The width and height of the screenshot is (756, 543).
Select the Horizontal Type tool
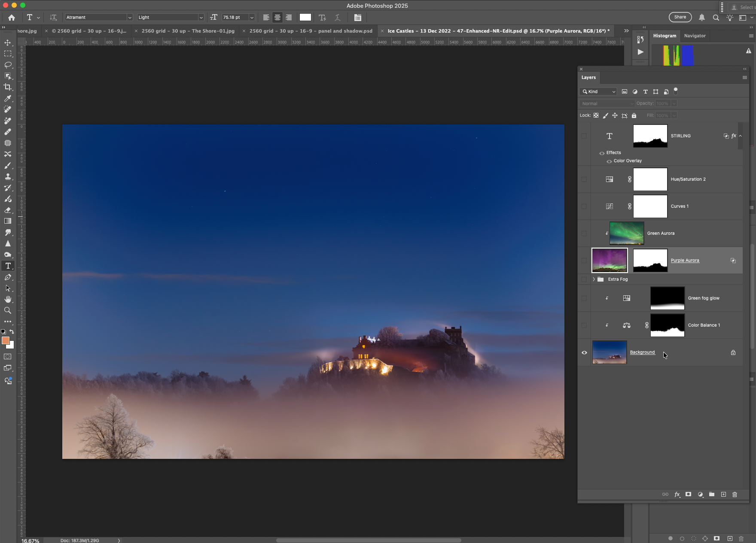tap(8, 266)
